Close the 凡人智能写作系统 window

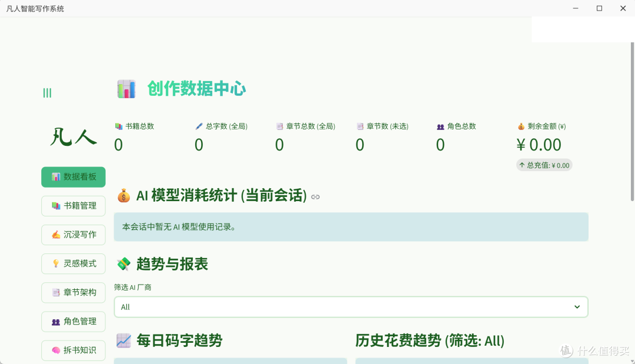point(623,8)
